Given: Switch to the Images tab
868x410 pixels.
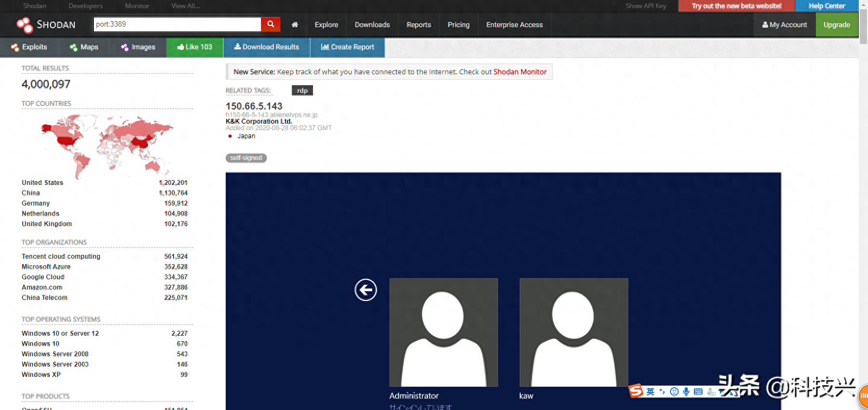Looking at the screenshot, I should (138, 47).
